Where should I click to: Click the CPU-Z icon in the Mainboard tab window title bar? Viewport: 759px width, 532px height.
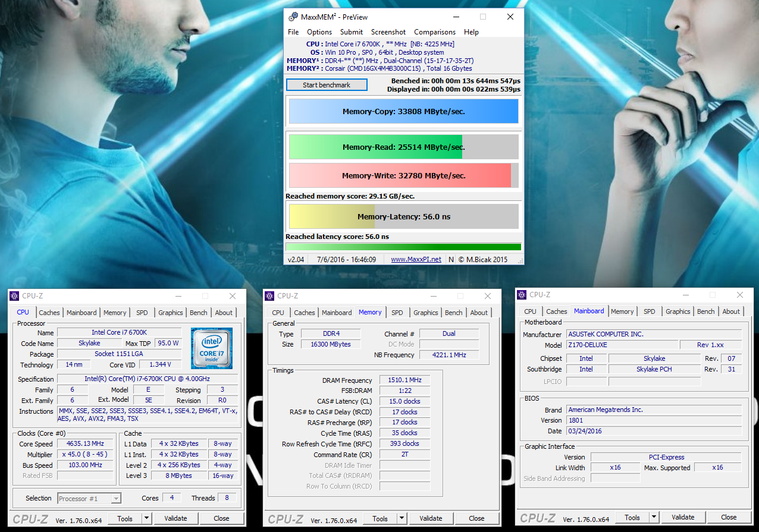522,294
